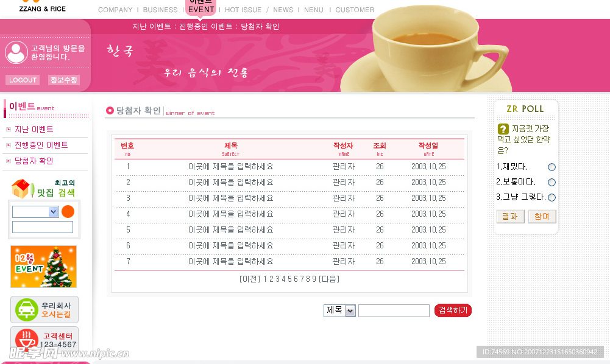
Task: Open the BUSINESS menu
Action: (x=160, y=10)
